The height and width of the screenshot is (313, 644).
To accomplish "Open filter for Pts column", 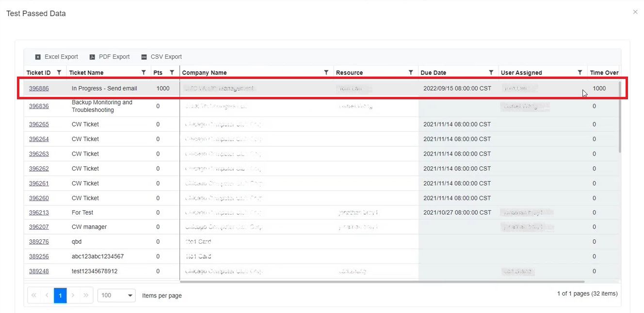I will pos(172,73).
